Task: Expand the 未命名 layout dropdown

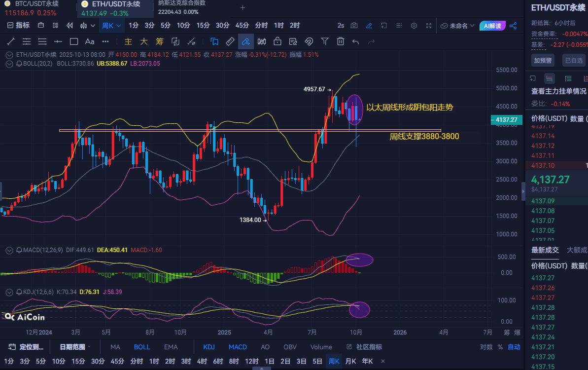Action: [x=458, y=26]
